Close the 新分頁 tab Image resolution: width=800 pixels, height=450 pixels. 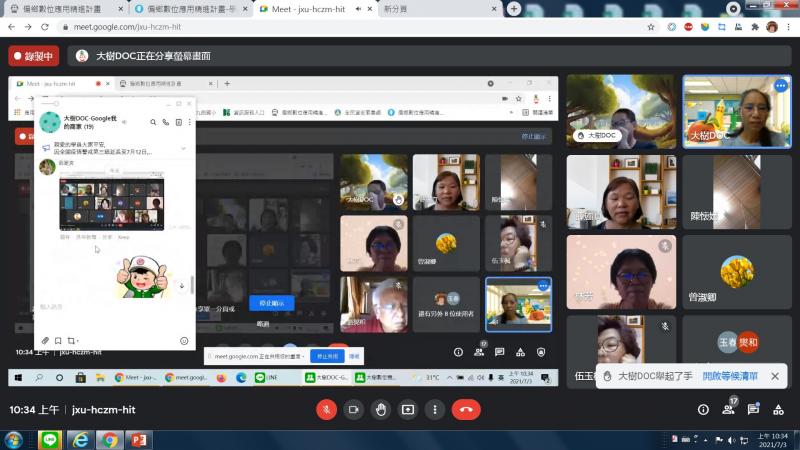494,9
